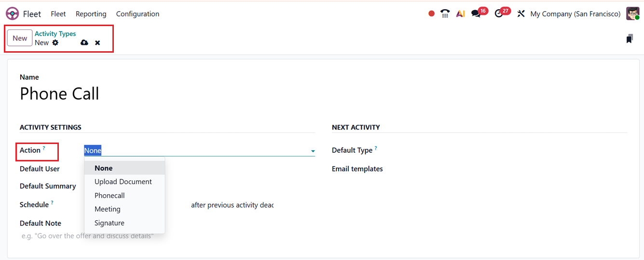Image resolution: width=644 pixels, height=260 pixels.
Task: Pick the Signature option in the dropdown
Action: [x=110, y=223]
